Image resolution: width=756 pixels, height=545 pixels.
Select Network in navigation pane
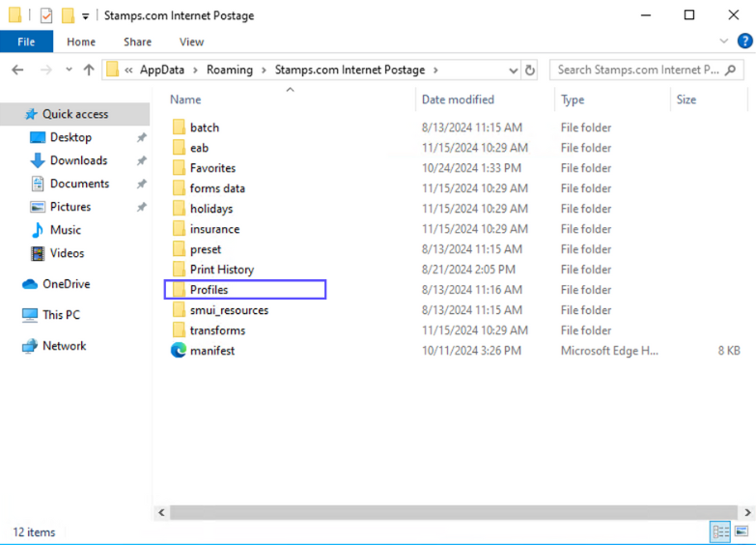coord(64,346)
